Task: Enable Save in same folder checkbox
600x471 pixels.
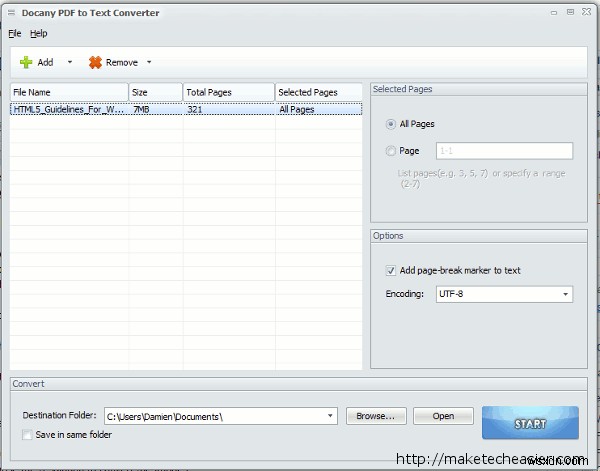Action: click(x=27, y=435)
